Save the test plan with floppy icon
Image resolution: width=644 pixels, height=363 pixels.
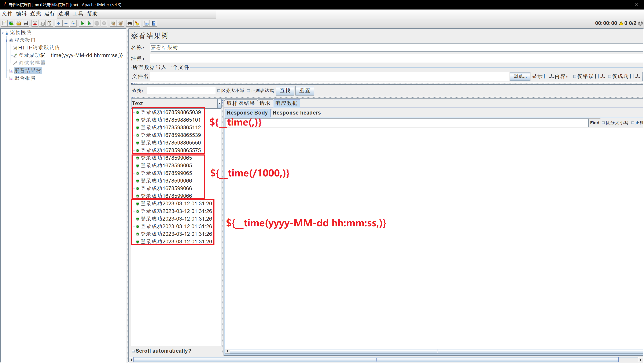click(26, 23)
